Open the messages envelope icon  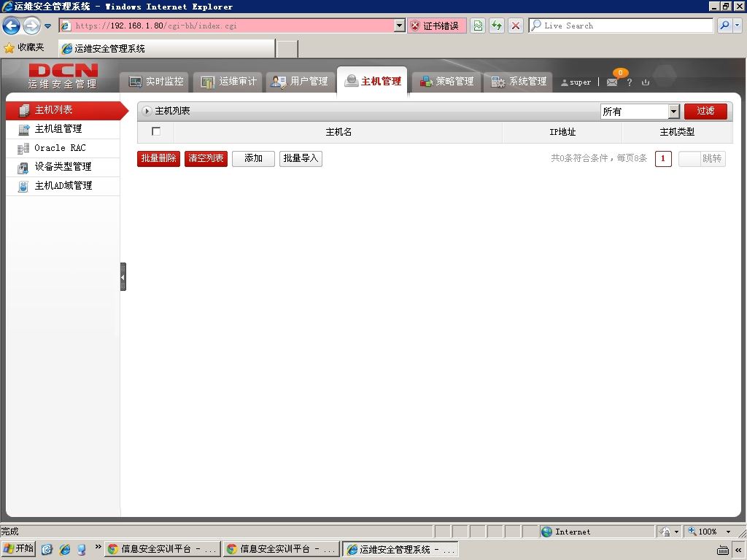coord(612,82)
